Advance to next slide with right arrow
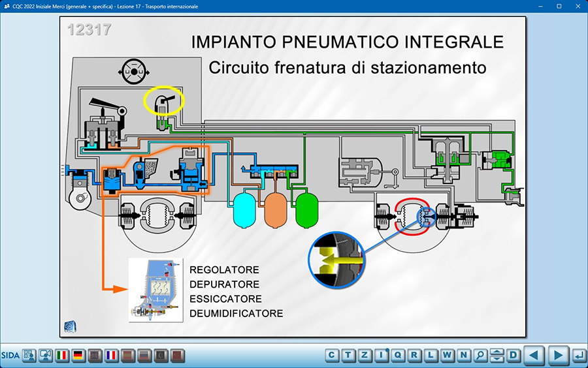 click(557, 356)
